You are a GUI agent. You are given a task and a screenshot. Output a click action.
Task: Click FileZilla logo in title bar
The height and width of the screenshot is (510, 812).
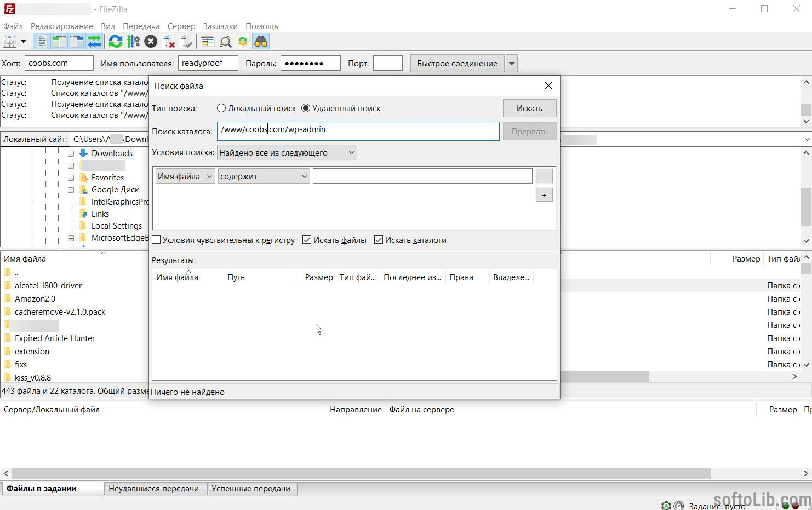(x=9, y=9)
